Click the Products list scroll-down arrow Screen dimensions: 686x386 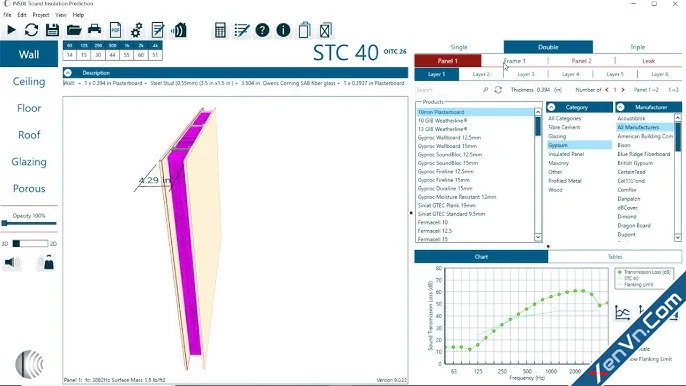point(538,237)
